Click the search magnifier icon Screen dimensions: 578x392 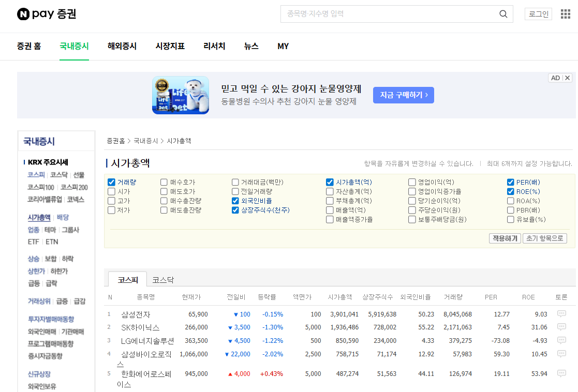pyautogui.click(x=503, y=14)
